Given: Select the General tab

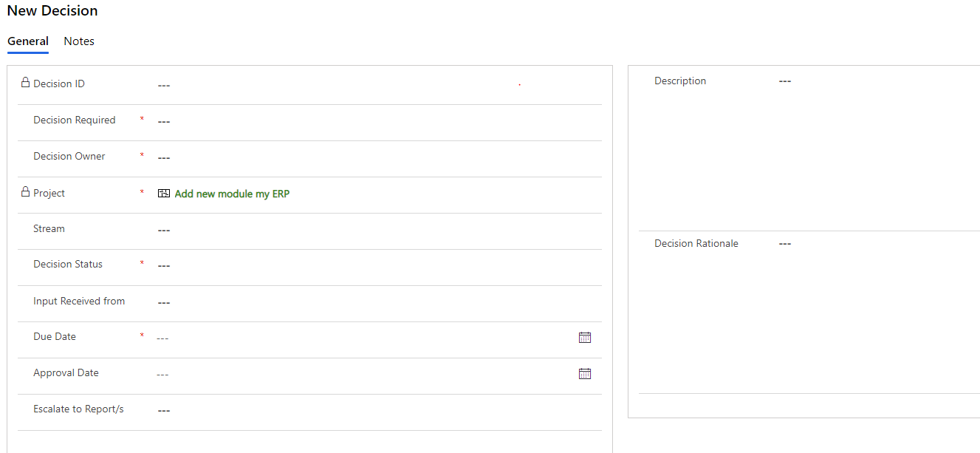Looking at the screenshot, I should pyautogui.click(x=28, y=41).
